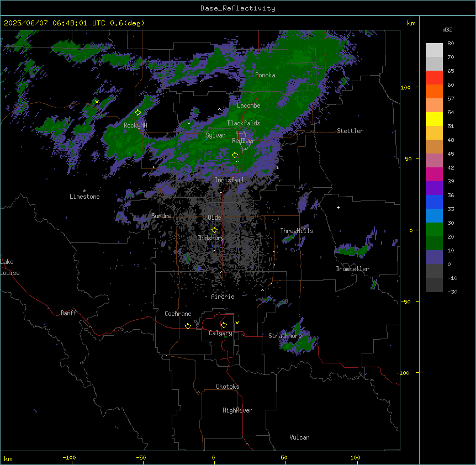The image size is (476, 465).
Task: Click the Lake Louise label
Action: [x=10, y=267]
